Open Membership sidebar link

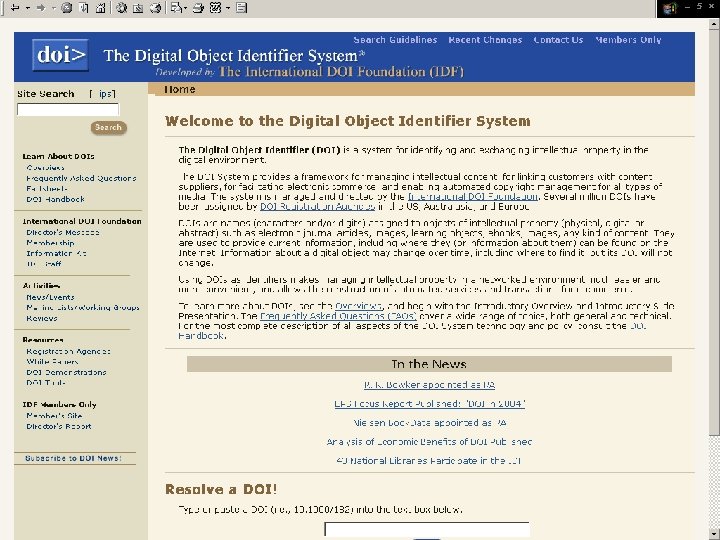(50, 243)
